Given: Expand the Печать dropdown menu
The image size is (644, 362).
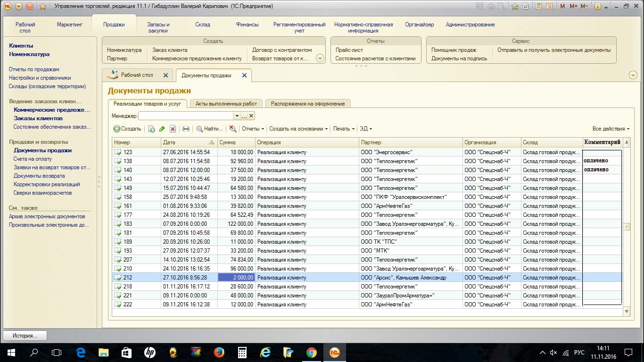Looking at the screenshot, I should click(x=344, y=129).
